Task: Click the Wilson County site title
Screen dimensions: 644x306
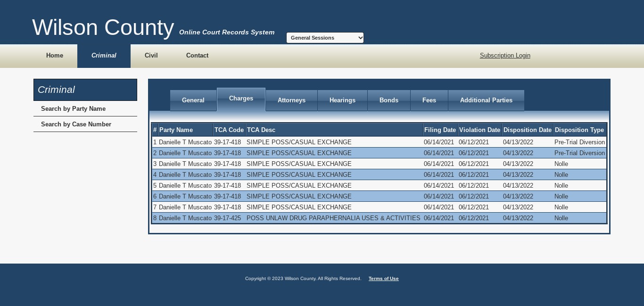Action: click(x=103, y=27)
